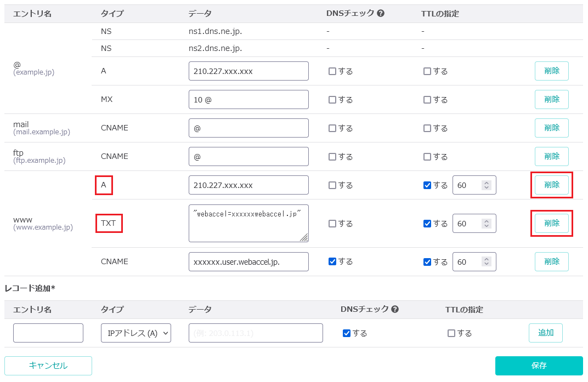Image resolution: width=588 pixels, height=382 pixels.
Task: Uncheck TTL setting for www A record
Action: (x=427, y=185)
